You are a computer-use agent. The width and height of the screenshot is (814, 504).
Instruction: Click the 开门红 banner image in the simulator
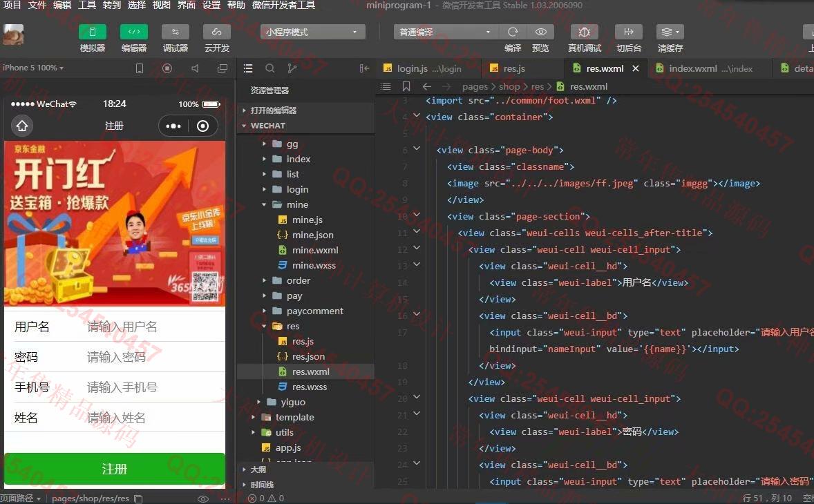point(115,224)
